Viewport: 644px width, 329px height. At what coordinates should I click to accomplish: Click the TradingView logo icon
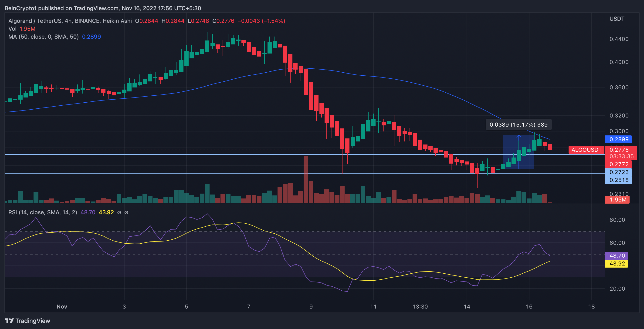pyautogui.click(x=9, y=320)
